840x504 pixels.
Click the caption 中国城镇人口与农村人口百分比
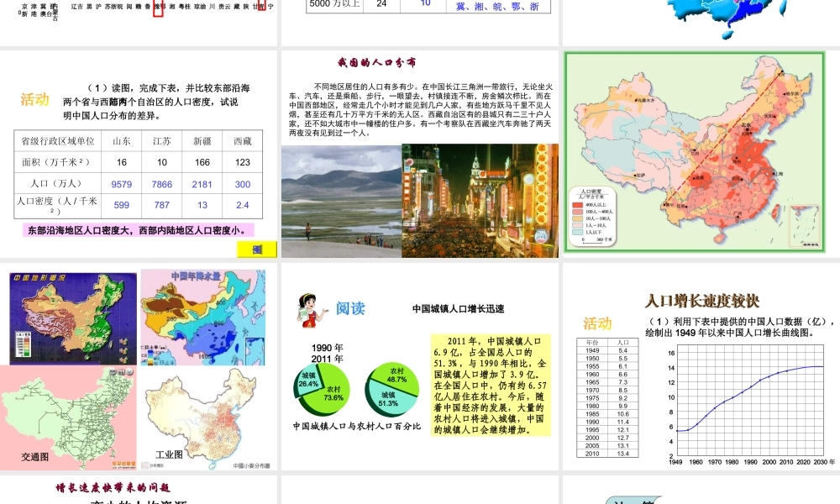[357, 427]
